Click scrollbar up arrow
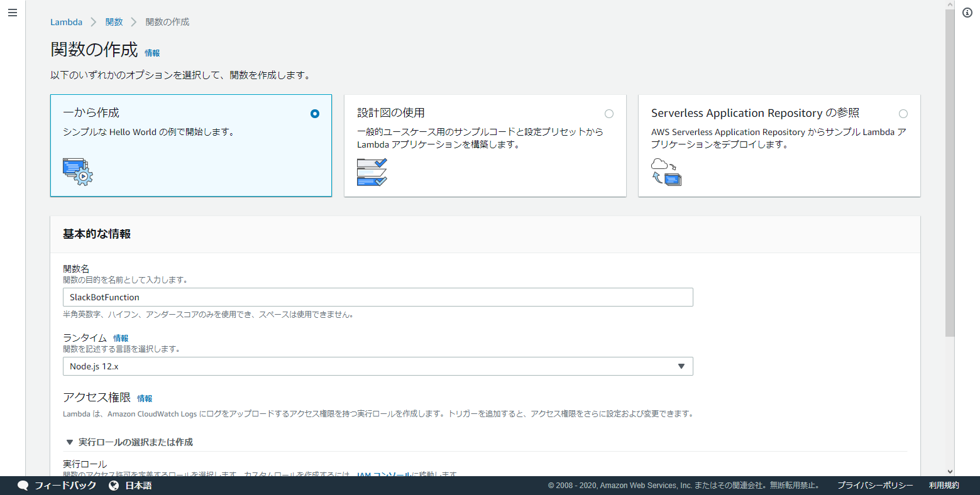Viewport: 980px width, 495px height. (x=950, y=4)
